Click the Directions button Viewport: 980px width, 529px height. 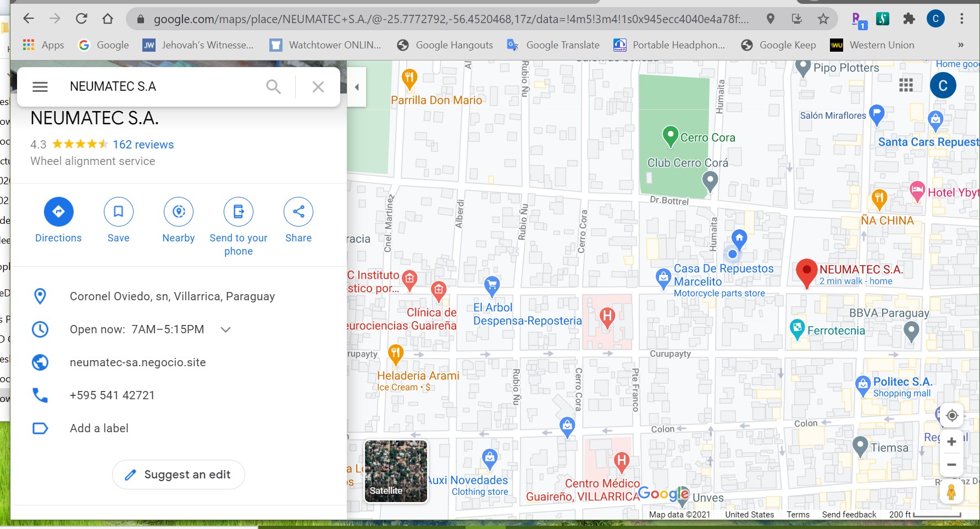[58, 221]
